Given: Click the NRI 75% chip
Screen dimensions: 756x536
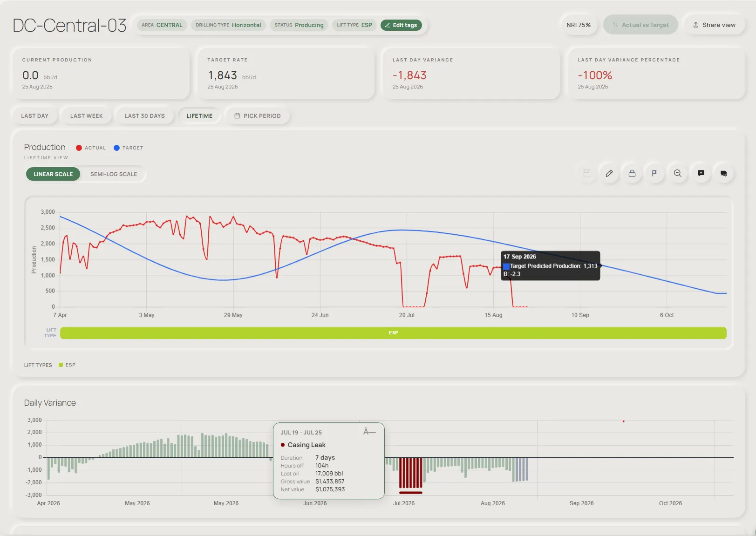Looking at the screenshot, I should (x=579, y=25).
